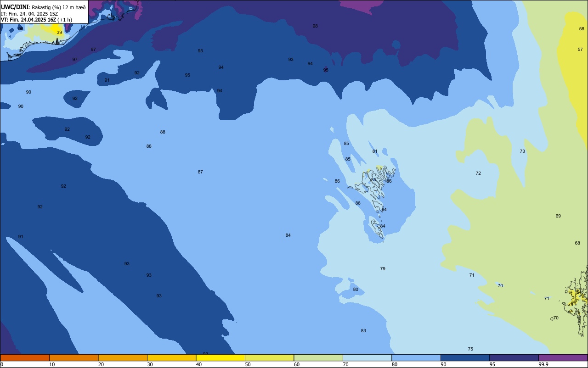This screenshot has width=588, height=368.
Task: Click the orange 10–20 legend swatch
Action: tap(73, 357)
